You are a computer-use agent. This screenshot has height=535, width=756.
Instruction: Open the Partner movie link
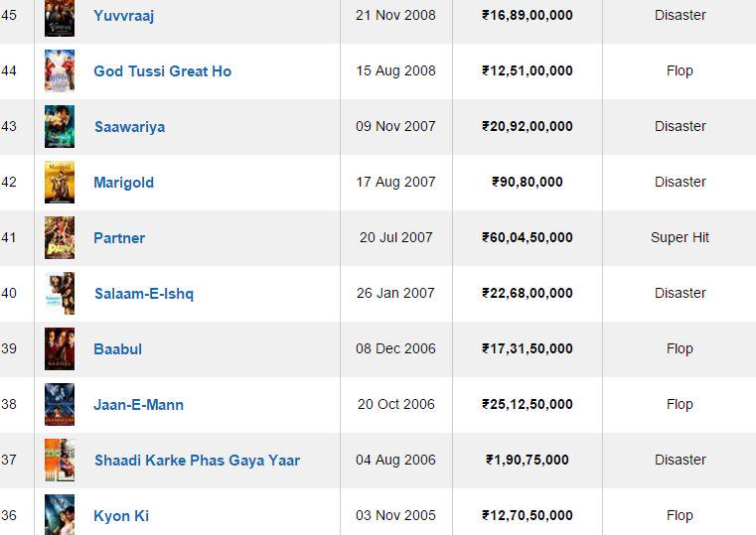click(x=119, y=238)
